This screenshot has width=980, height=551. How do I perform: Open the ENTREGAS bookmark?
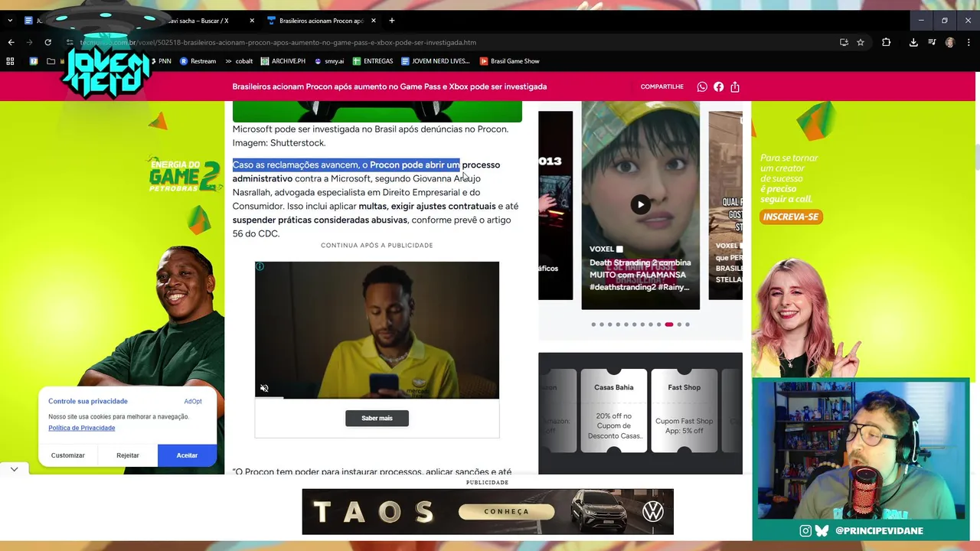(372, 61)
